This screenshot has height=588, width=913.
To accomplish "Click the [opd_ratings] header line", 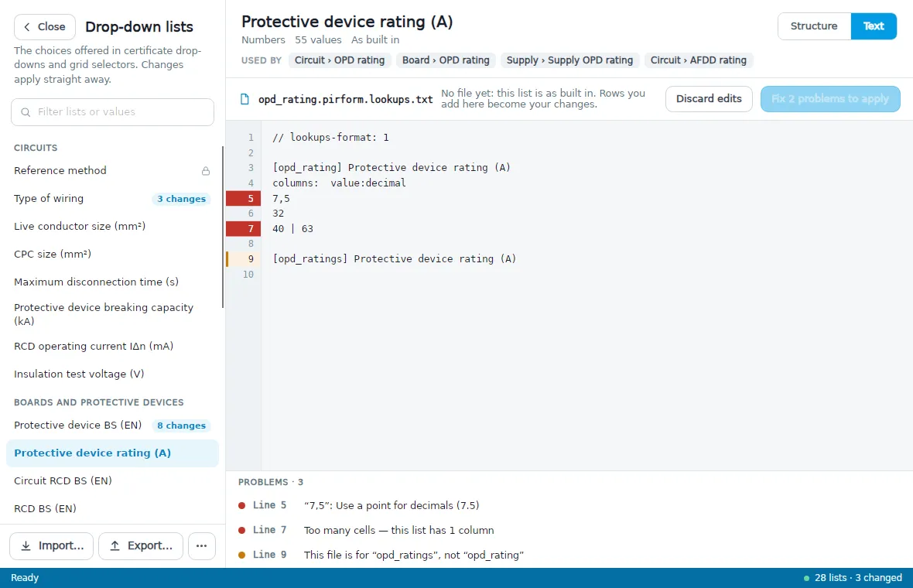I will 394,259.
